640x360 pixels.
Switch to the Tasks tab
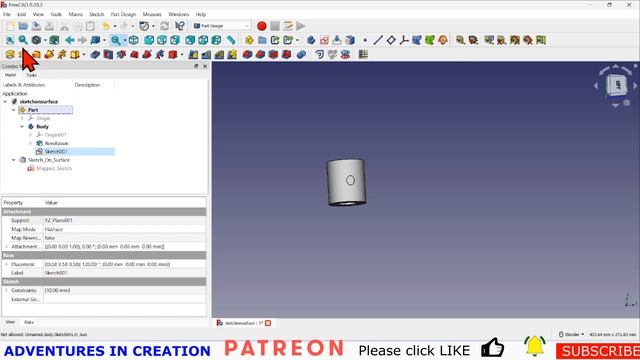tap(31, 75)
